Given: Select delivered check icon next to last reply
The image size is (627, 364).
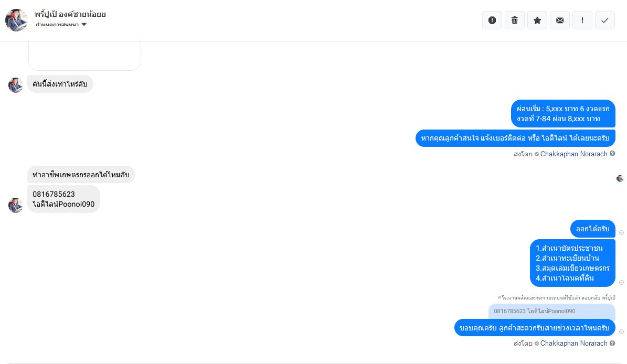Looking at the screenshot, I should click(621, 331).
